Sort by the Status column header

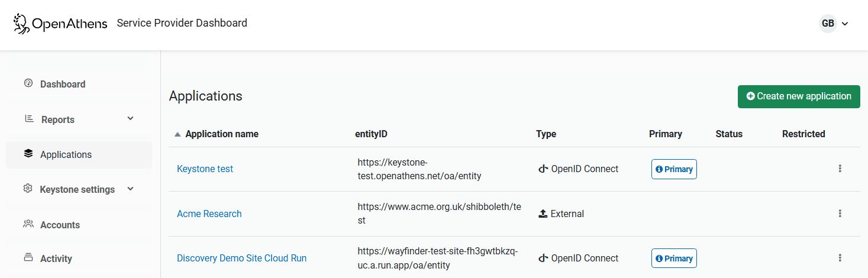[729, 134]
